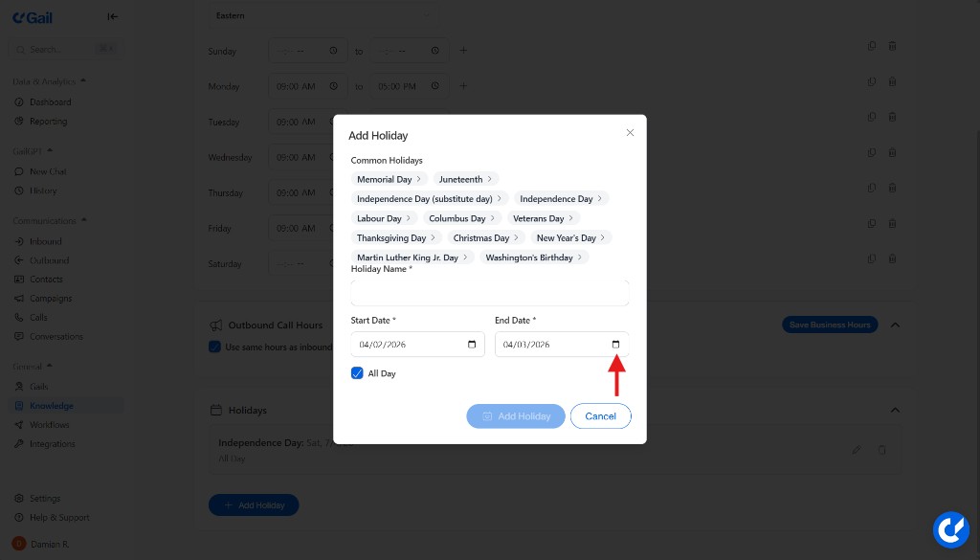
Task: Pick the Veterans Day chip
Action: (x=544, y=218)
